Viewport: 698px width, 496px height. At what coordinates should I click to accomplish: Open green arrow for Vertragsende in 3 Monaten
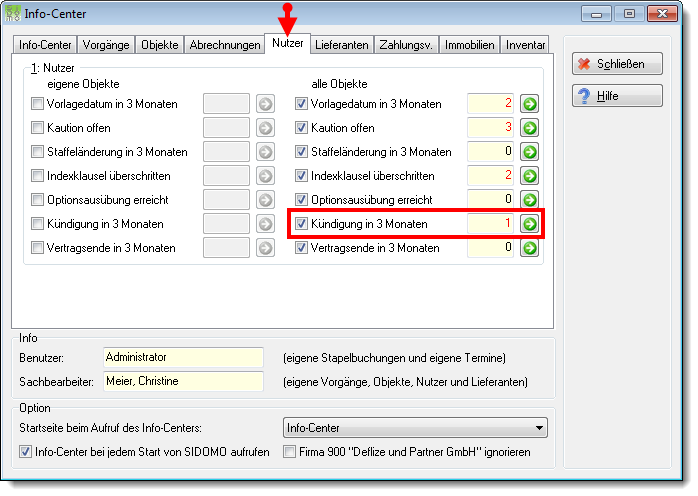tap(529, 248)
